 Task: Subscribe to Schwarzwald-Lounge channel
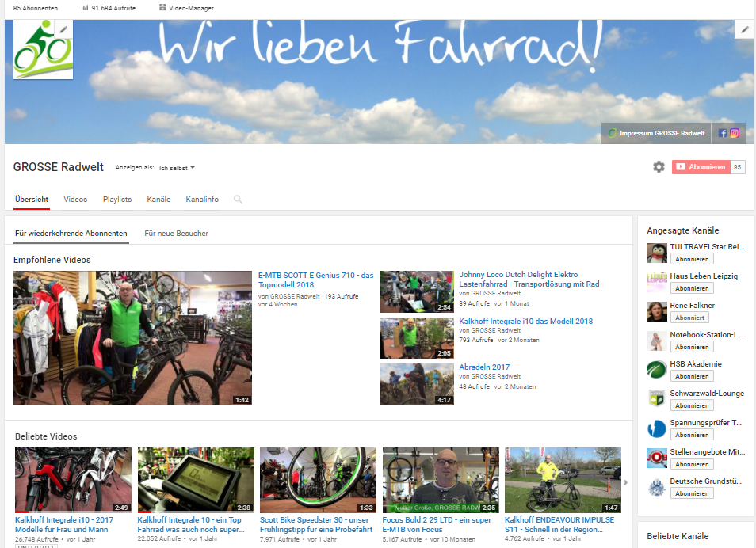[692, 405]
